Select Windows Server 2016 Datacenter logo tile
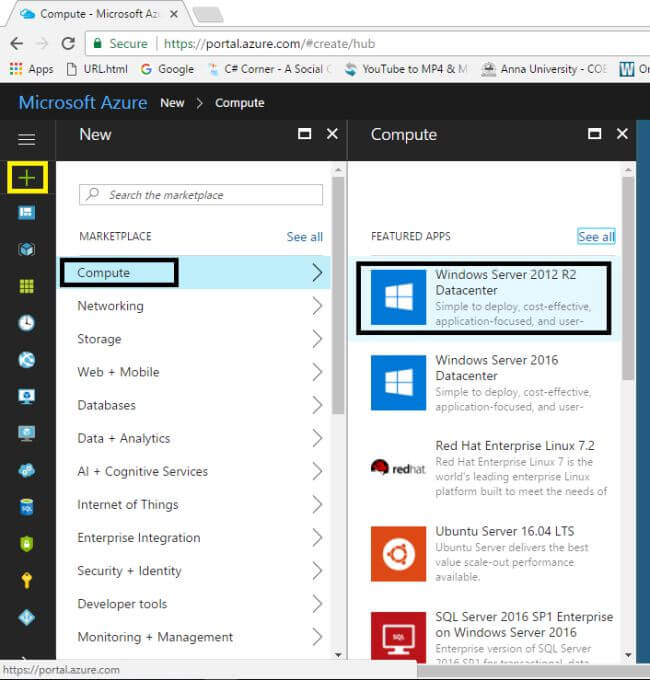 point(398,382)
